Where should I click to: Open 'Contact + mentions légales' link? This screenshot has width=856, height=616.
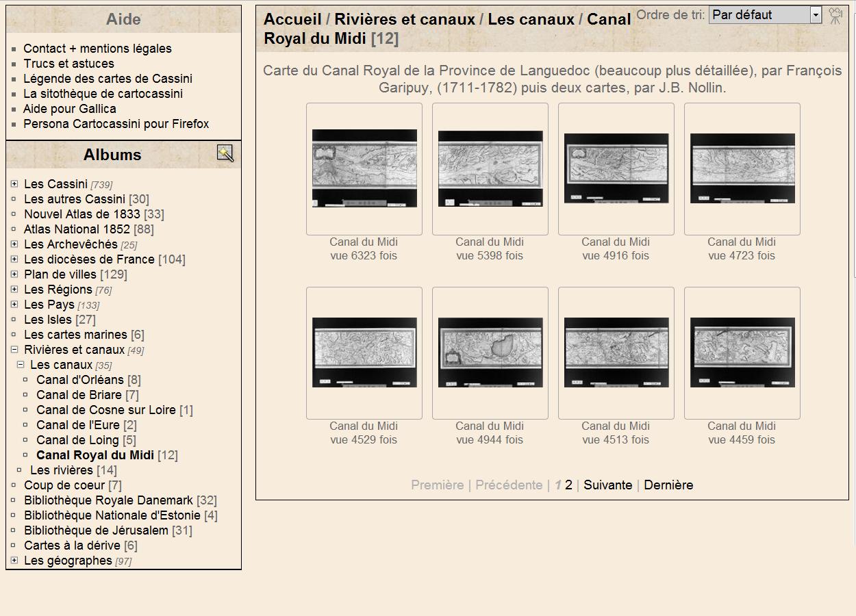[x=97, y=49]
